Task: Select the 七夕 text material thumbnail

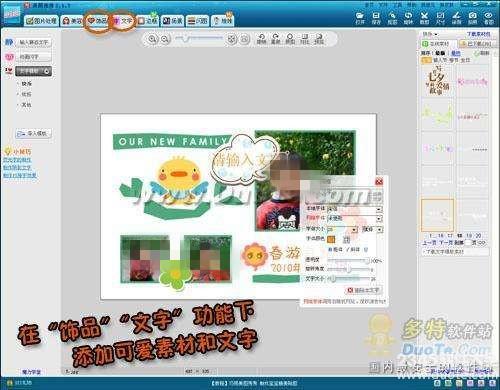Action: pyautogui.click(x=437, y=81)
